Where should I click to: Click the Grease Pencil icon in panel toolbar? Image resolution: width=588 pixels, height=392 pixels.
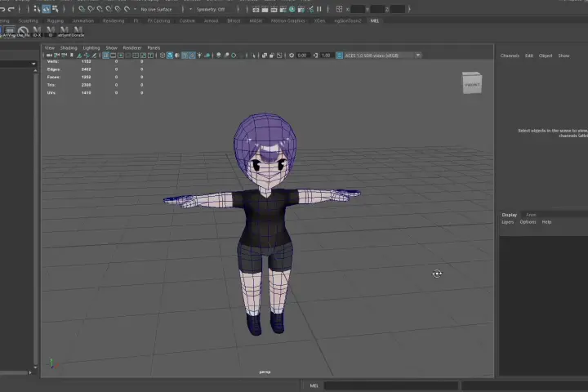point(94,56)
